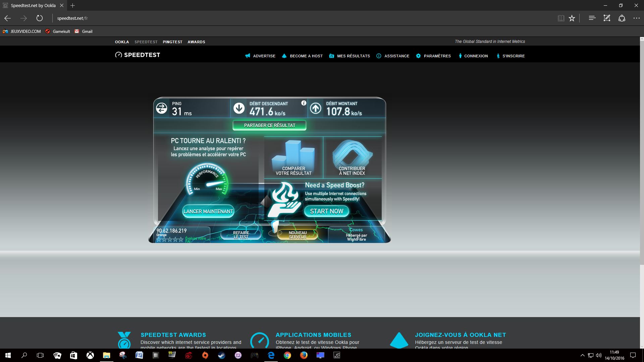644x362 pixels.
Task: Select the Speedtest.net by Ookla tab
Action: [x=32, y=5]
